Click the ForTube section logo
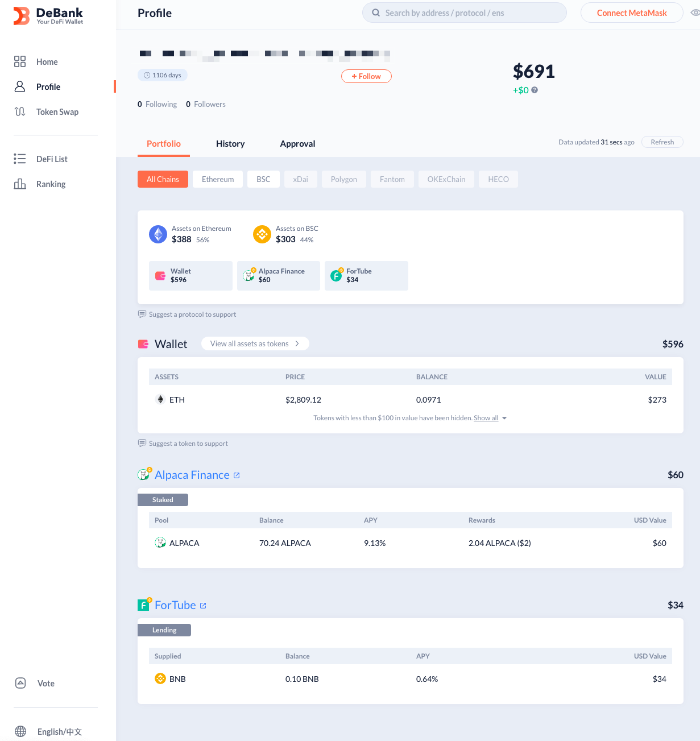The image size is (700, 741). coord(144,604)
